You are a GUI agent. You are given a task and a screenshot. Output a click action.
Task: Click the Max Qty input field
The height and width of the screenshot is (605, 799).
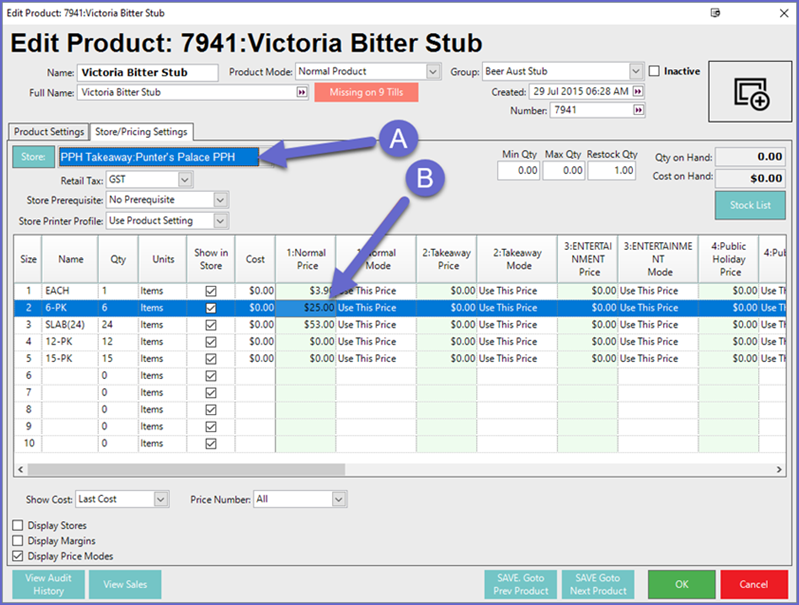click(x=564, y=171)
